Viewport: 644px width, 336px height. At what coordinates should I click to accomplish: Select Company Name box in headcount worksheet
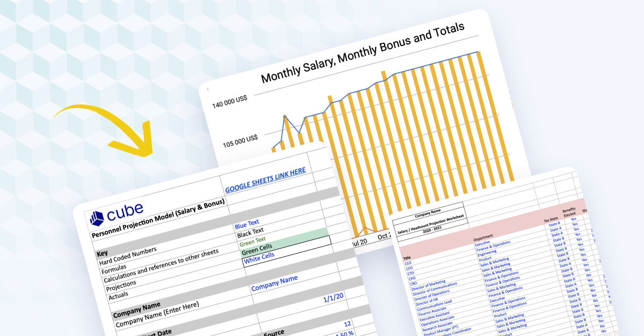pyautogui.click(x=428, y=213)
